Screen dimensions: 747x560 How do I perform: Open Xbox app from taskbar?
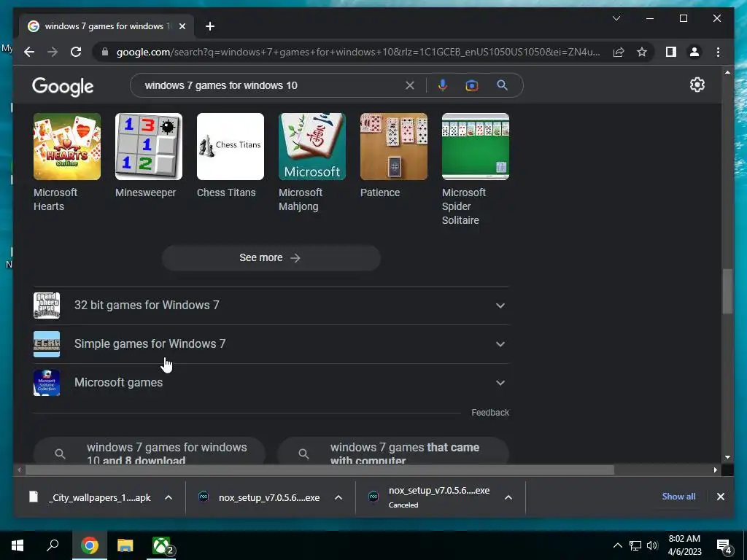click(161, 545)
